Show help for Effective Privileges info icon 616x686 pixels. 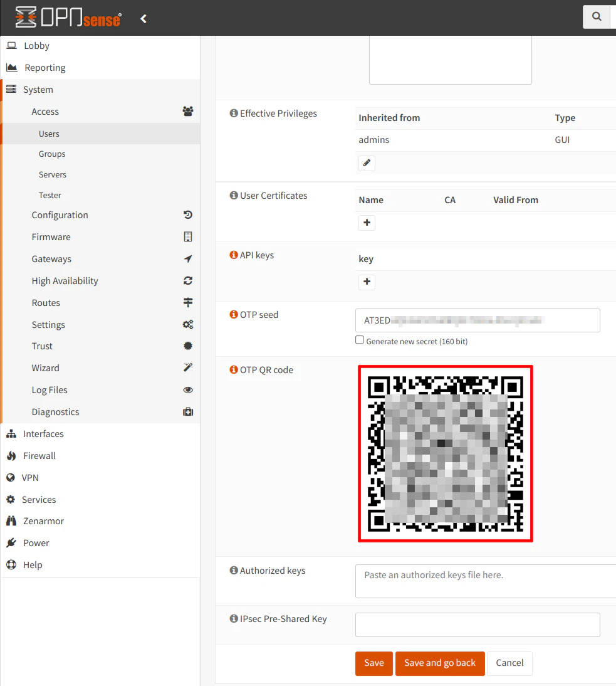click(x=234, y=113)
